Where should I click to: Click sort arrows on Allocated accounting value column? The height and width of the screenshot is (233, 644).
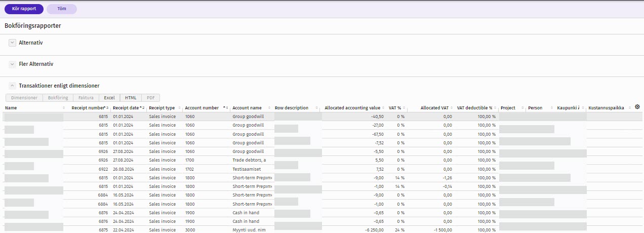pyautogui.click(x=384, y=108)
